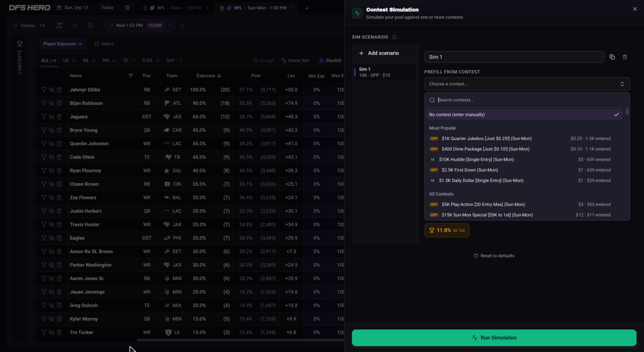
Task: Close the Contest Simulation panel
Action: (635, 9)
